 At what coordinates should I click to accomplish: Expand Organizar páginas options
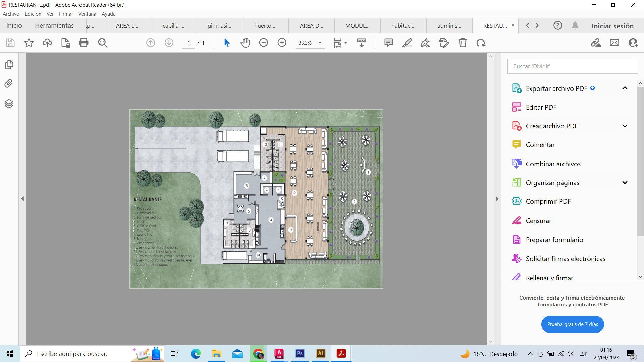click(625, 183)
